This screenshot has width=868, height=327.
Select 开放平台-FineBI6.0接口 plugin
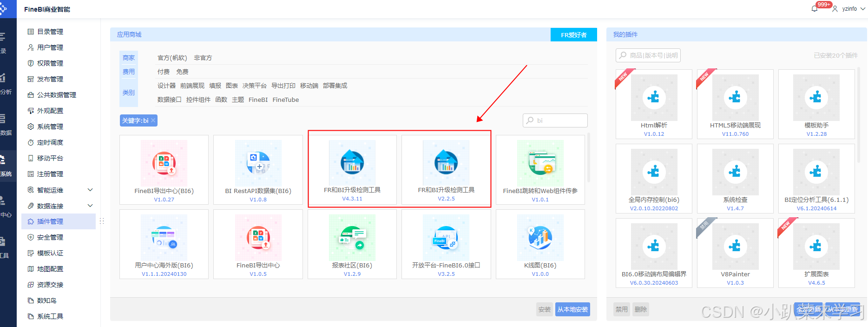click(446, 244)
